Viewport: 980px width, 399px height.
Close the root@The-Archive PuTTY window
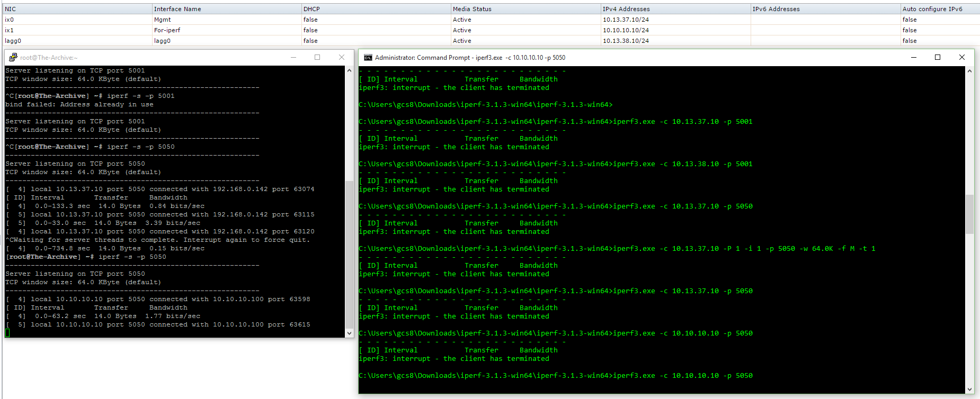[x=342, y=57]
